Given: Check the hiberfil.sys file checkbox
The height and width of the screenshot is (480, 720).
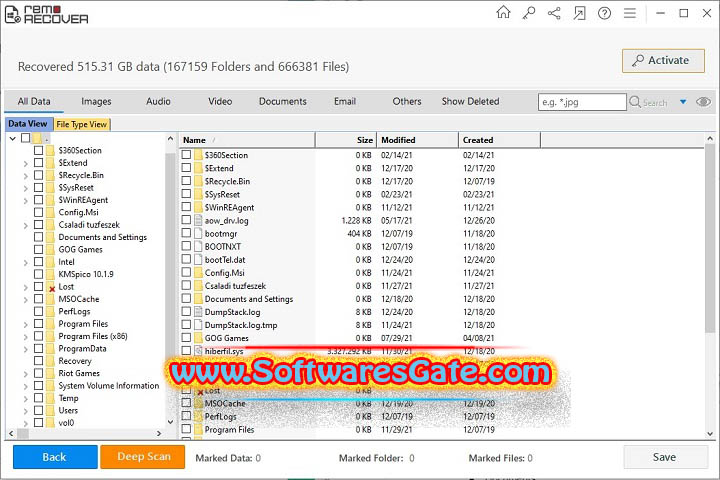Looking at the screenshot, I should coord(186,350).
